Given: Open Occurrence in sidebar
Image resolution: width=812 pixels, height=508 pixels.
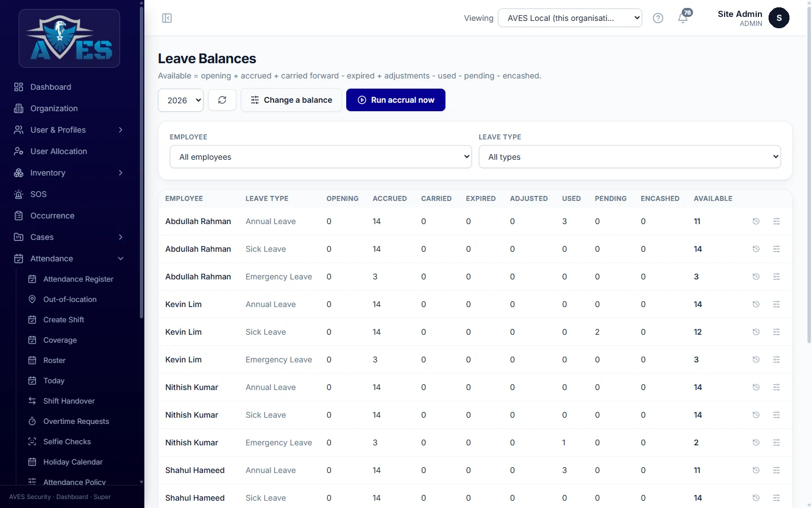Looking at the screenshot, I should coord(69,216).
